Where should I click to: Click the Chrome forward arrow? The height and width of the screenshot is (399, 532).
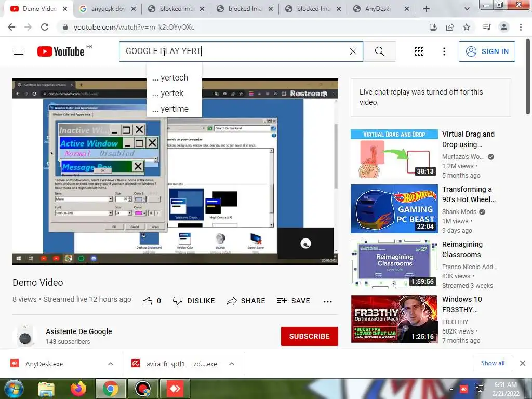(28, 27)
